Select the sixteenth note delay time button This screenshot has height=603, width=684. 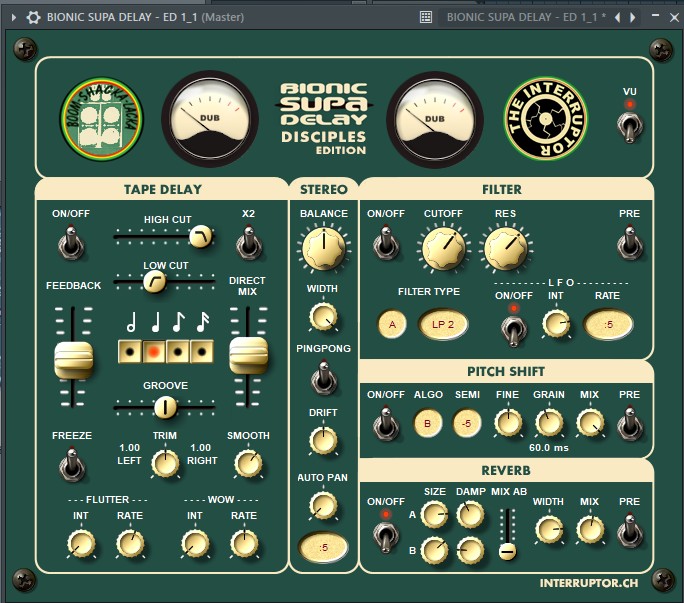[x=202, y=351]
